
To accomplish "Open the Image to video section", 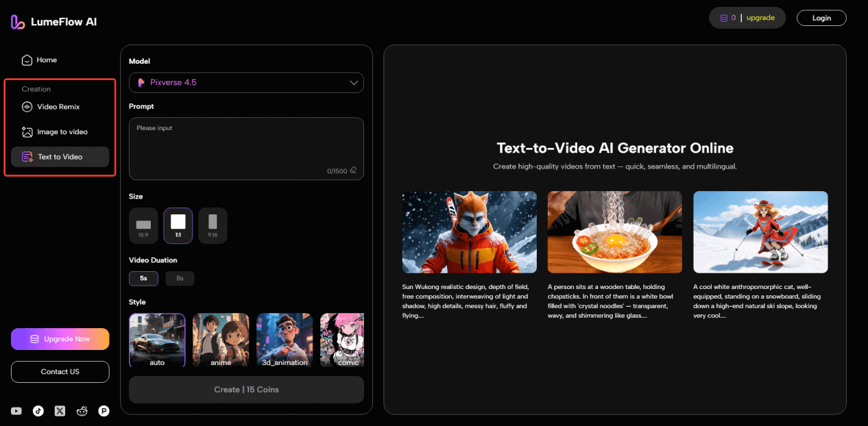I will tap(60, 132).
